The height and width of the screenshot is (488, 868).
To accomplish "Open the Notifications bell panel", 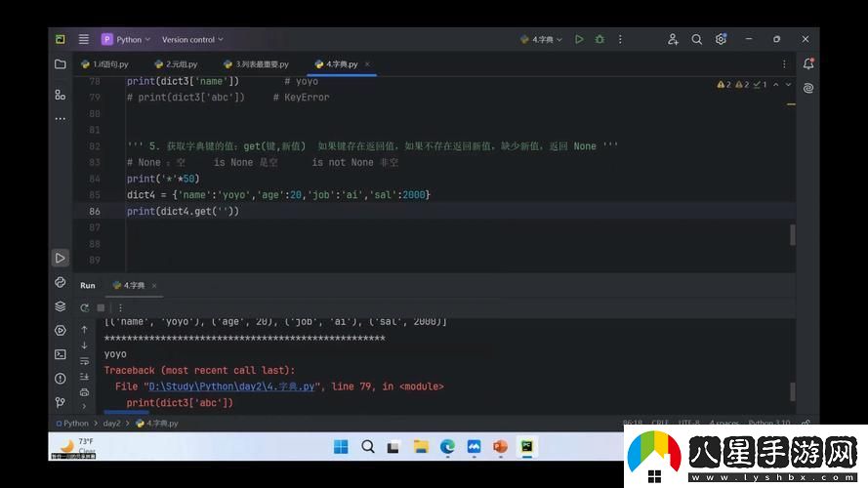I will [x=808, y=63].
